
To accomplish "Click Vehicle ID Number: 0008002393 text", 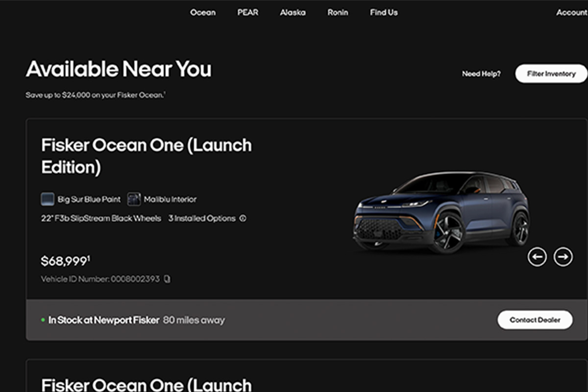I will coord(100,279).
